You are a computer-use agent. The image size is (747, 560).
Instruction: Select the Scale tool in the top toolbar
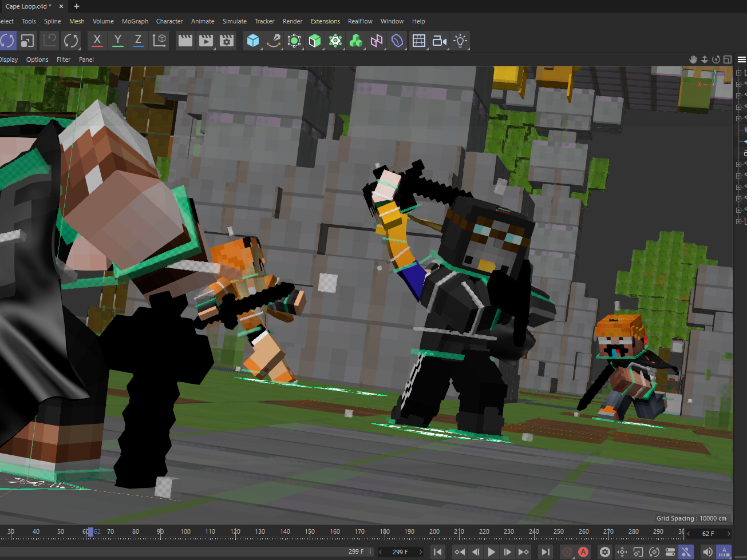click(x=27, y=41)
